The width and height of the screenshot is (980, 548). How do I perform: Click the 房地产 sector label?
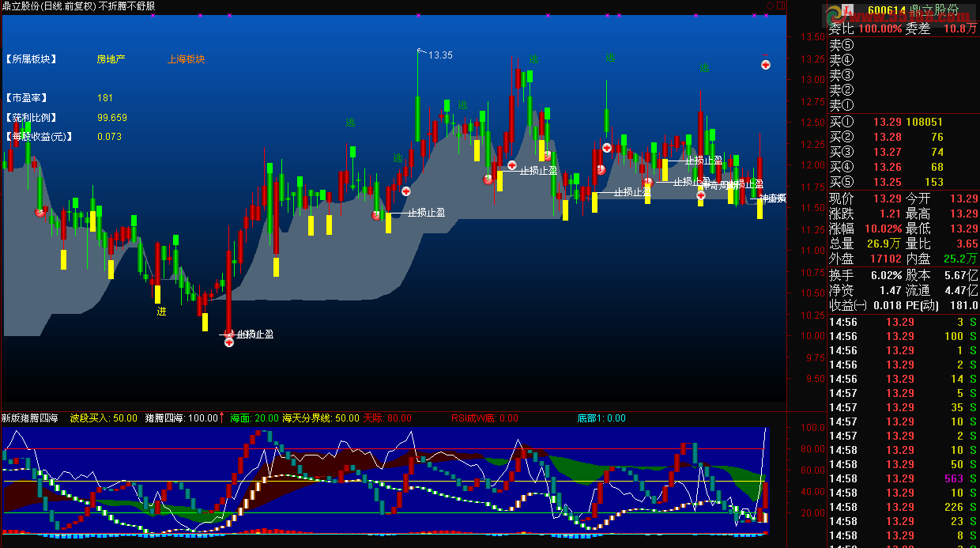pos(111,59)
